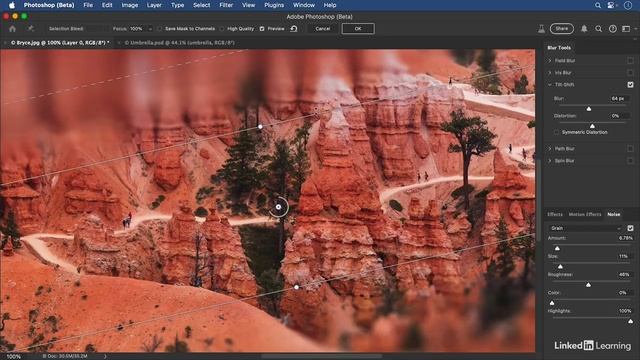Expand the Field Blur section
This screenshot has height=360, width=640.
(550, 60)
